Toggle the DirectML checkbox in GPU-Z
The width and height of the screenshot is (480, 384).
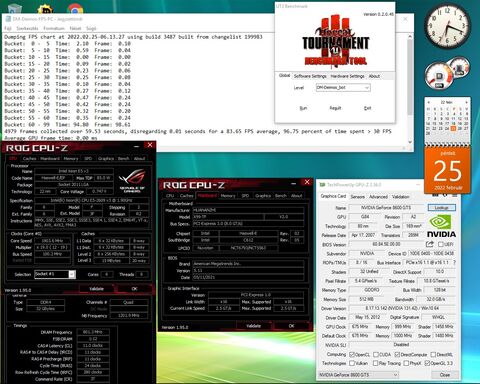[433, 354]
